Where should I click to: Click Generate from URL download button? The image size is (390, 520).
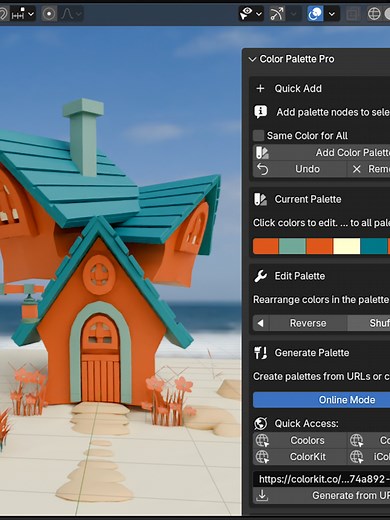click(x=321, y=496)
